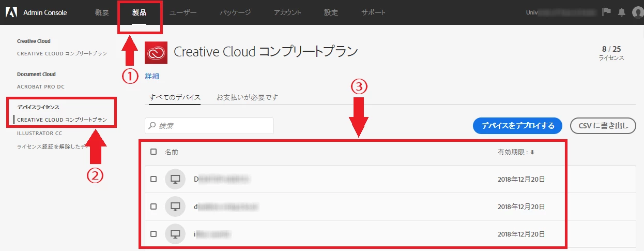The image size is (644, 251).
Task: Open the 設定 tab
Action: coord(331,12)
